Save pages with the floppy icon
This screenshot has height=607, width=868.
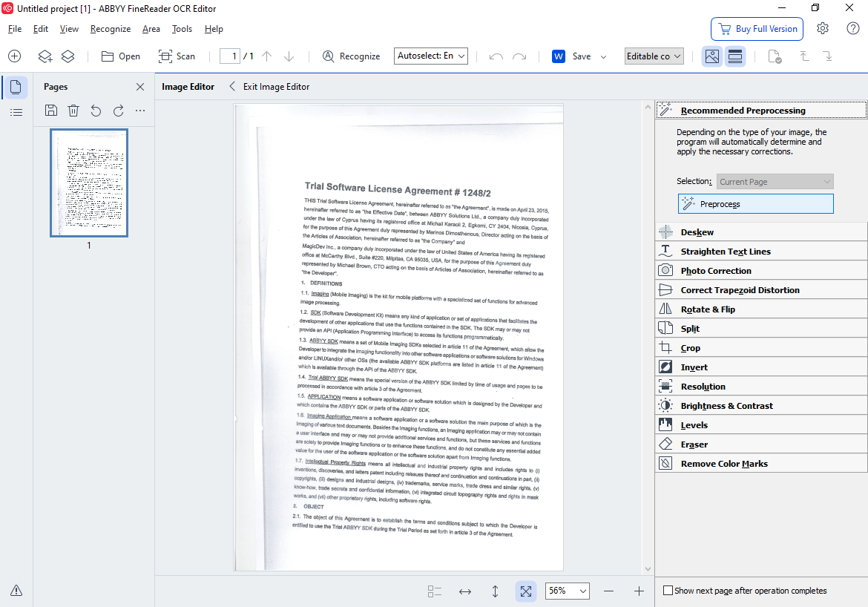tap(51, 111)
